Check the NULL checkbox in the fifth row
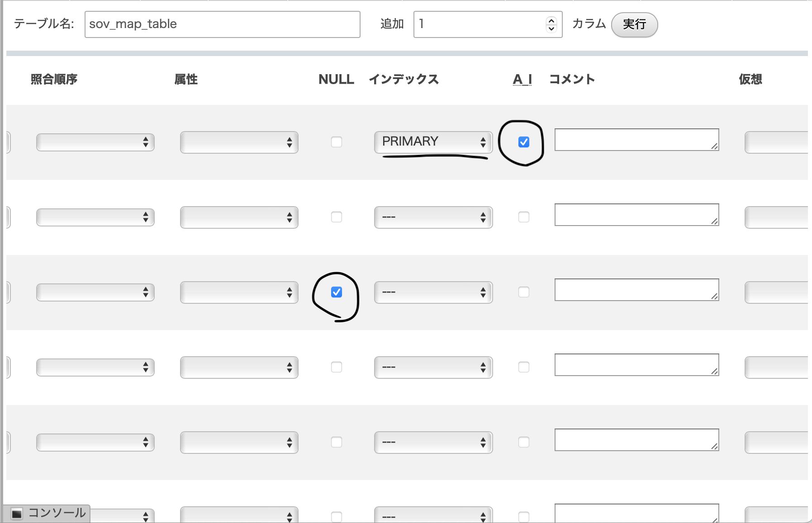 point(336,442)
